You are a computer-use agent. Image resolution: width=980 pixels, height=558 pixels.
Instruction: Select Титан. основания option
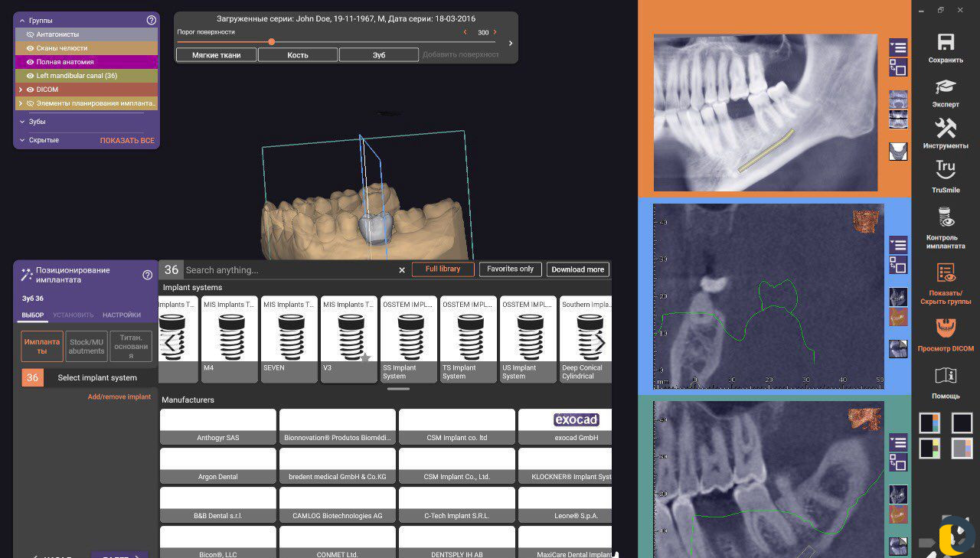131,346
